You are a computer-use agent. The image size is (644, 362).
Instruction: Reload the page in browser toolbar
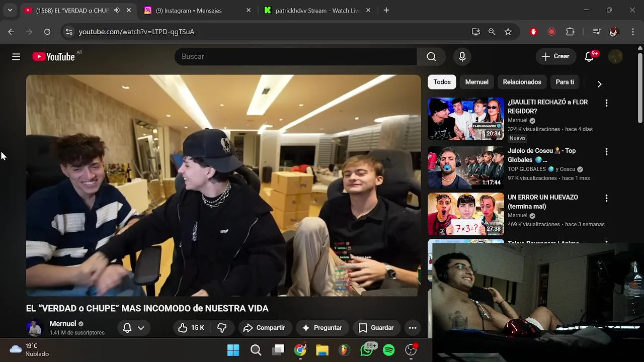click(x=47, y=32)
